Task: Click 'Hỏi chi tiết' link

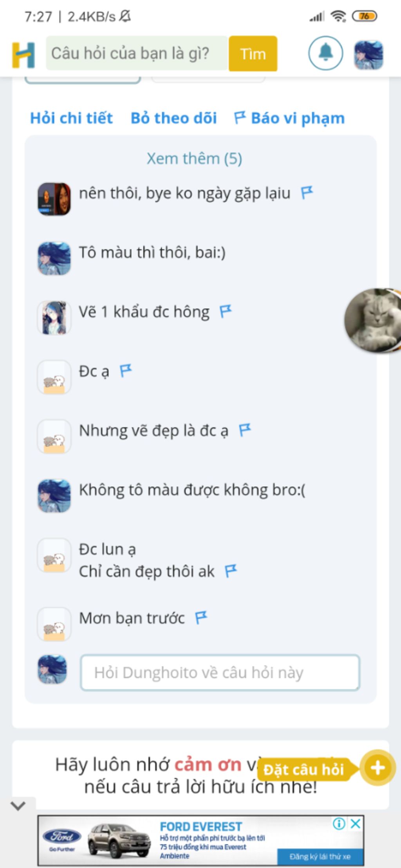Action: point(72,118)
